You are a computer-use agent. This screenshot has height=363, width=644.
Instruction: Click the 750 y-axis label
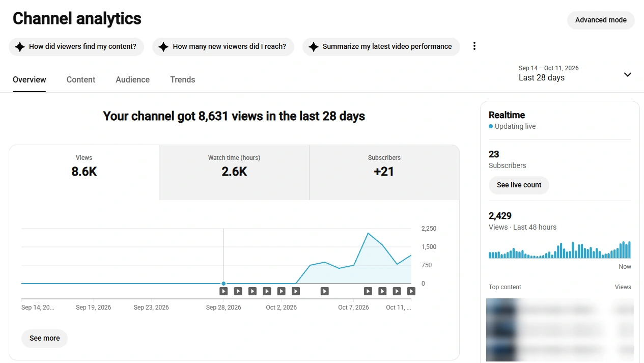pyautogui.click(x=427, y=265)
